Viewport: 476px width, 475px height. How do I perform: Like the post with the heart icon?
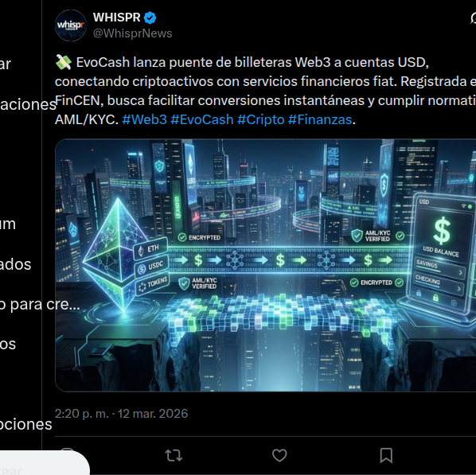click(279, 455)
